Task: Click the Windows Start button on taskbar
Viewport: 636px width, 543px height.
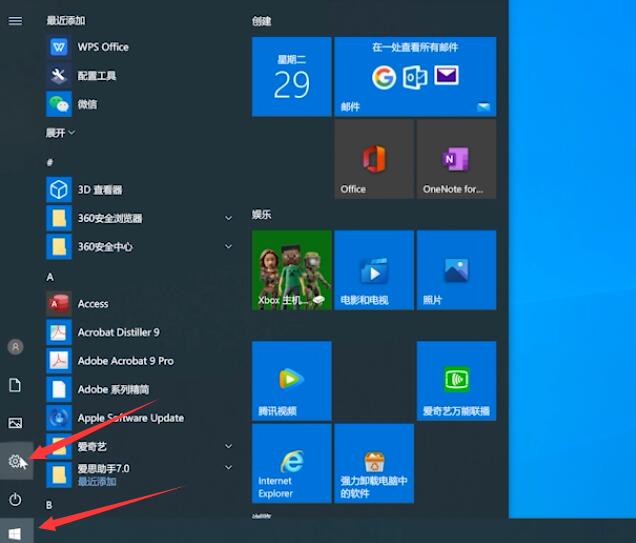Action: coord(15,532)
